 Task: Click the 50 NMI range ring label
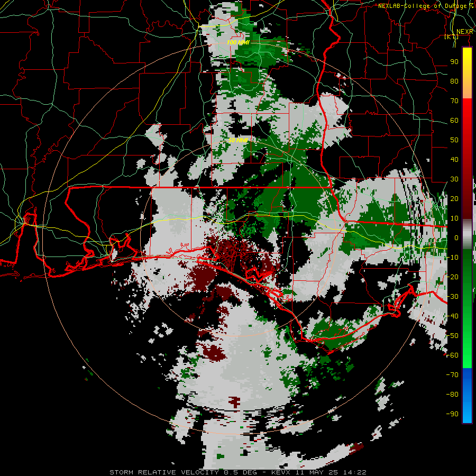pyautogui.click(x=239, y=140)
